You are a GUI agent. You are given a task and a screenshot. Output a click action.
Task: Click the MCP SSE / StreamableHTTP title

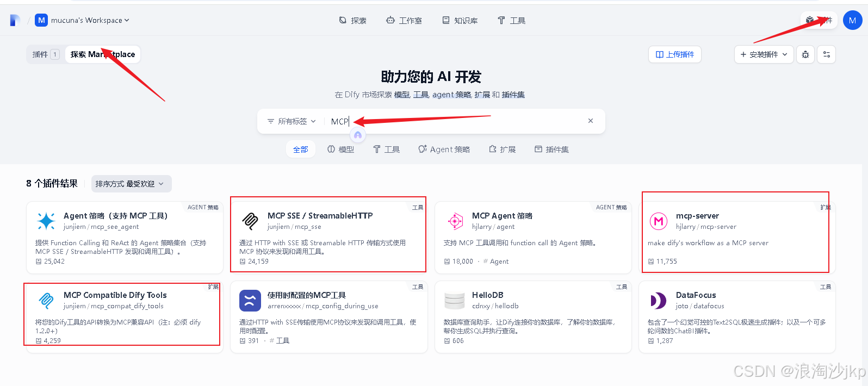coord(320,216)
